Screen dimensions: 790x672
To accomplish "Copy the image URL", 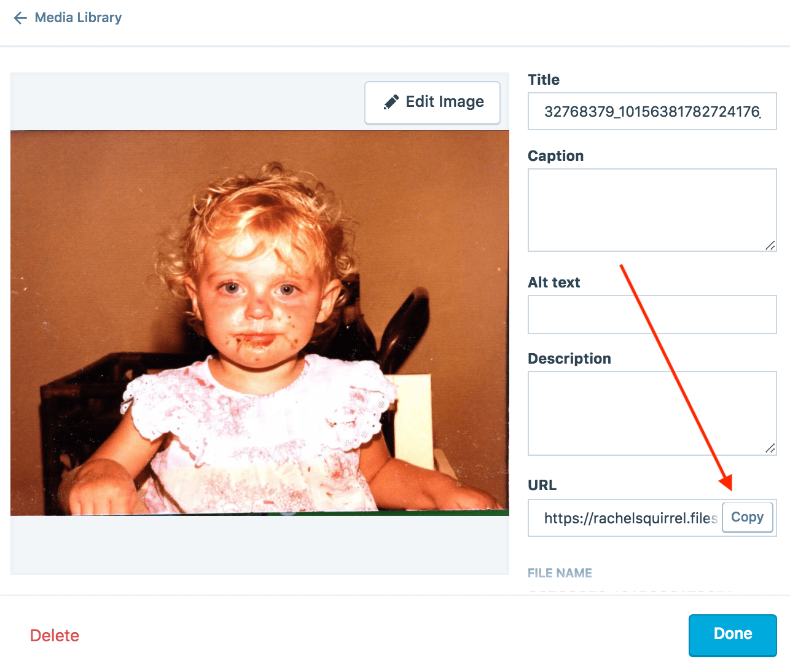I will pyautogui.click(x=747, y=517).
